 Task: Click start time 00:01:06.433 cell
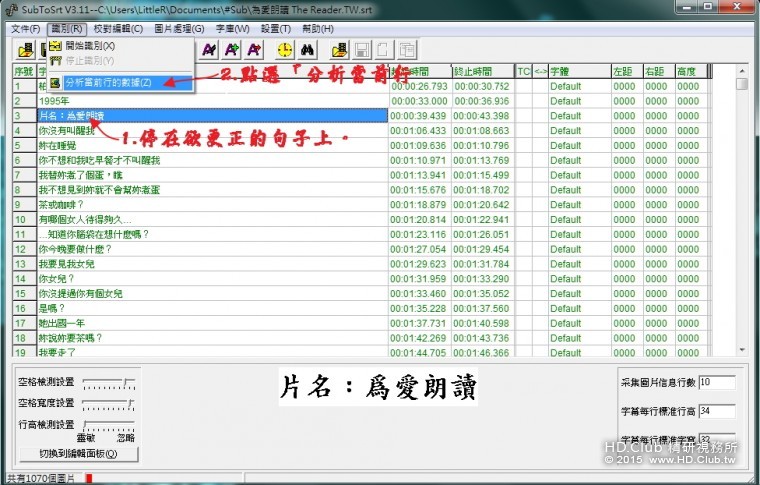(x=418, y=131)
